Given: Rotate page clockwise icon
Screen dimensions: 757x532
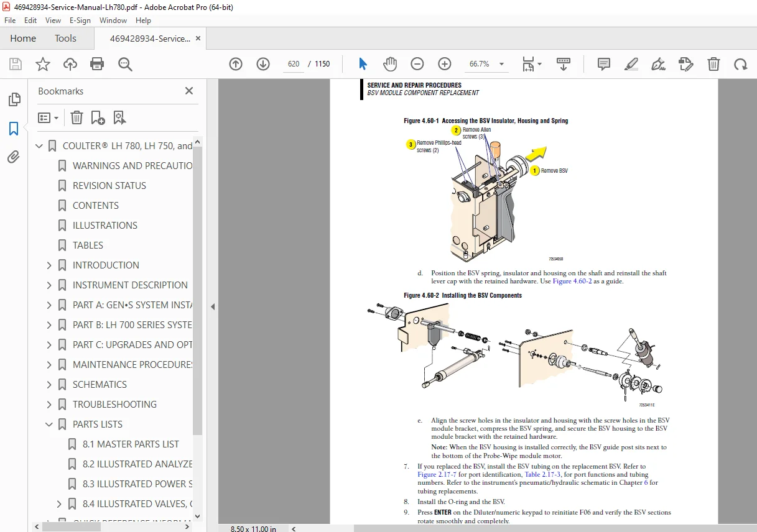Looking at the screenshot, I should click(740, 64).
